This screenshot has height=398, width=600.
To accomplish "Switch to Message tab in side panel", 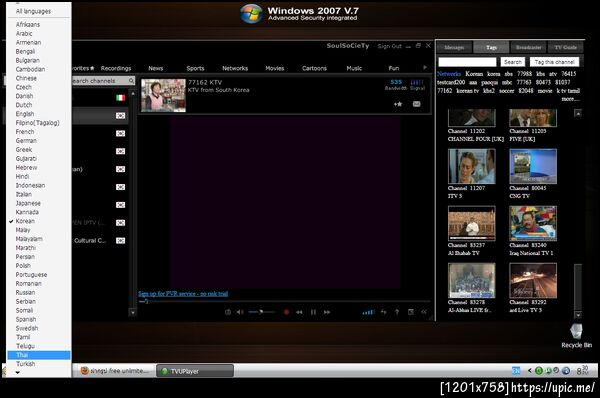I will [x=454, y=47].
